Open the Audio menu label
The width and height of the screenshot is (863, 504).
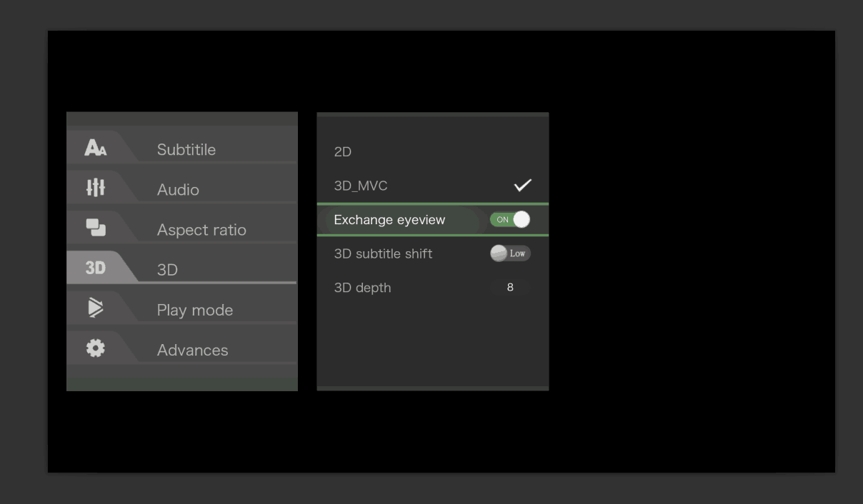[x=178, y=189]
